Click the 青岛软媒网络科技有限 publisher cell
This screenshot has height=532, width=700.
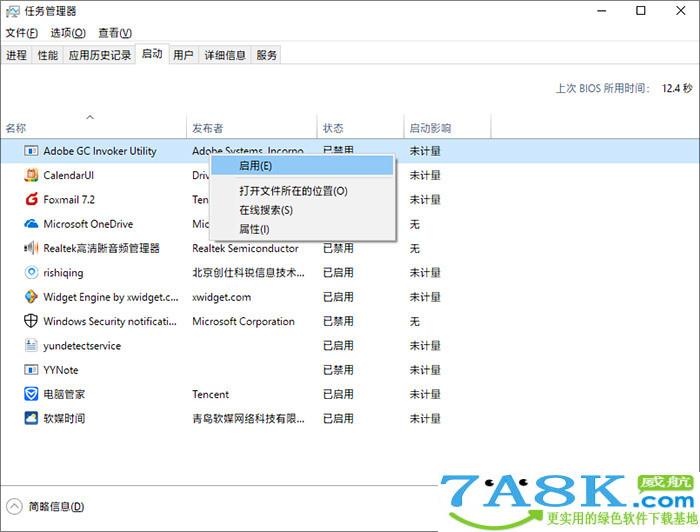tap(248, 418)
